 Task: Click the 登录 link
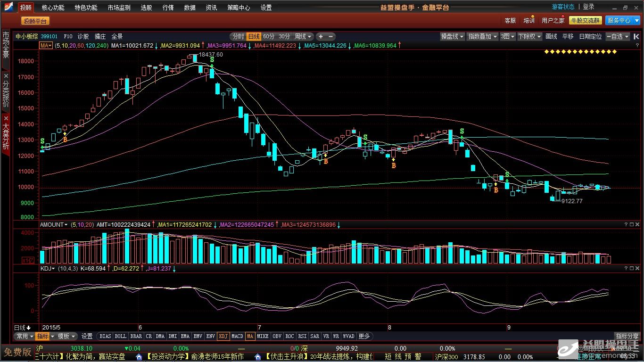(x=588, y=7)
